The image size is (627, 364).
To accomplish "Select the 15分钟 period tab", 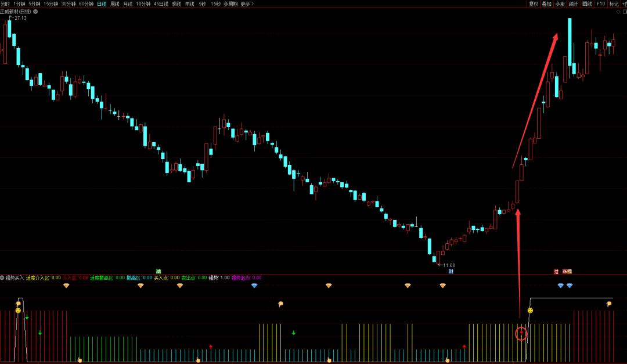I will [x=51, y=3].
